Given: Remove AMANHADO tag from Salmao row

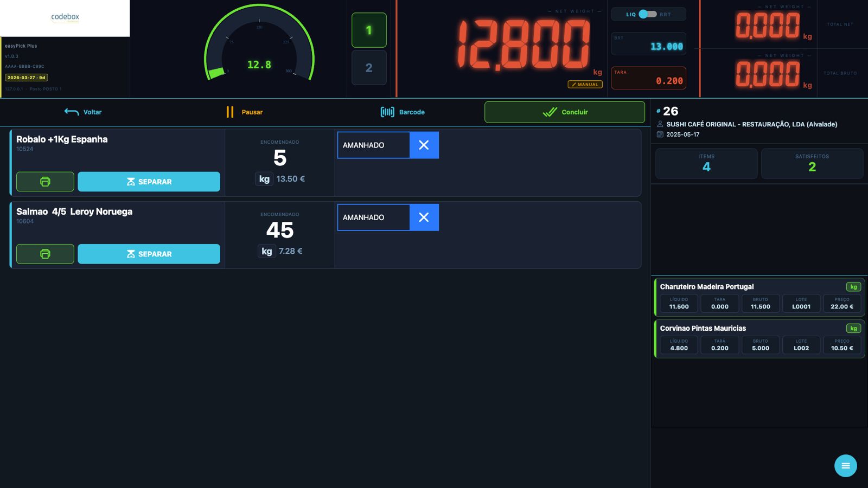Looking at the screenshot, I should [x=424, y=217].
